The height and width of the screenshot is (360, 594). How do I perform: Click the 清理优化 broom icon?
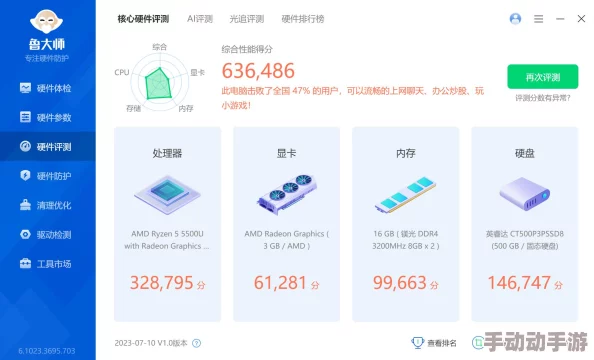click(25, 205)
